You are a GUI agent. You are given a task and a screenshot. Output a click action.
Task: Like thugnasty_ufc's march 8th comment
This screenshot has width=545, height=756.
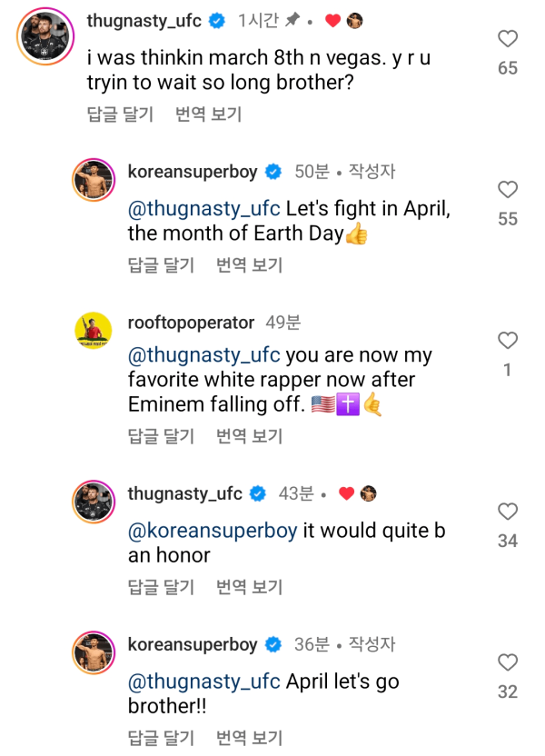tap(508, 38)
